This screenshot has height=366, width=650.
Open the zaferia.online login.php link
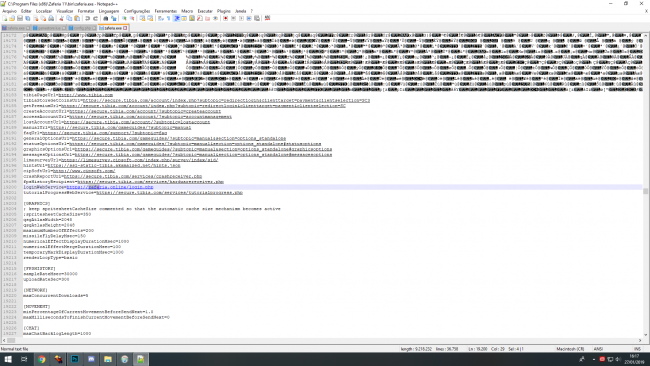[110, 187]
